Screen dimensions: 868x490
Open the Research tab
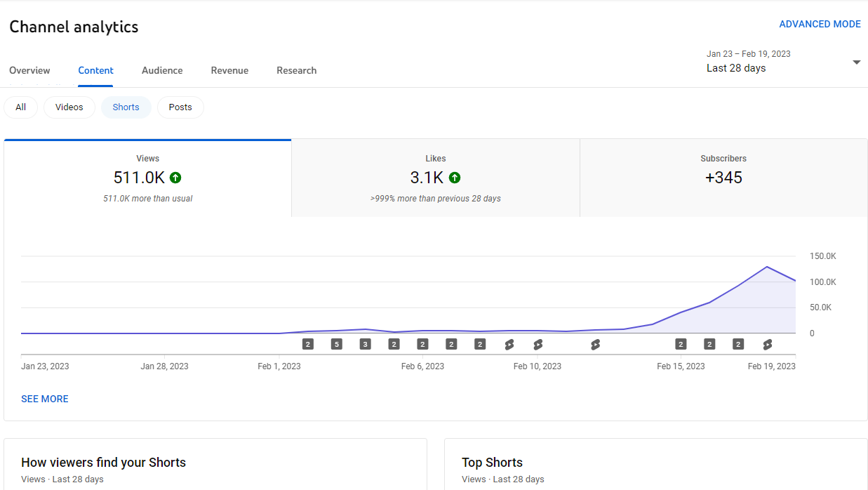(x=296, y=70)
